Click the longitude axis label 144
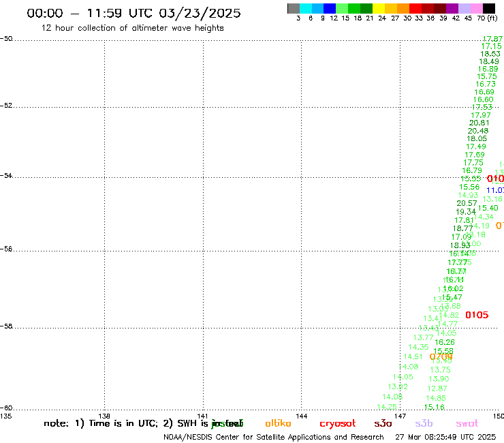The height and width of the screenshot is (443, 504). pyautogui.click(x=301, y=416)
